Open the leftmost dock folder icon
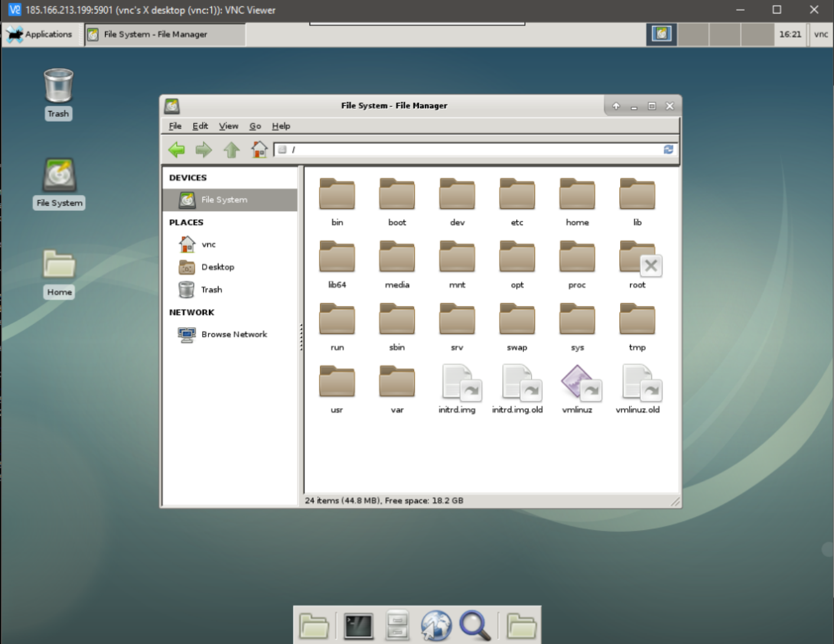 click(x=314, y=626)
